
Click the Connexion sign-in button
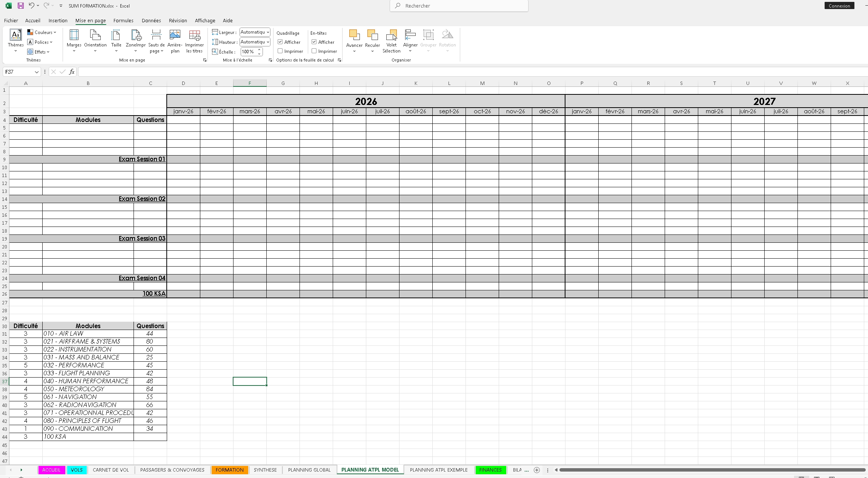coord(839,6)
